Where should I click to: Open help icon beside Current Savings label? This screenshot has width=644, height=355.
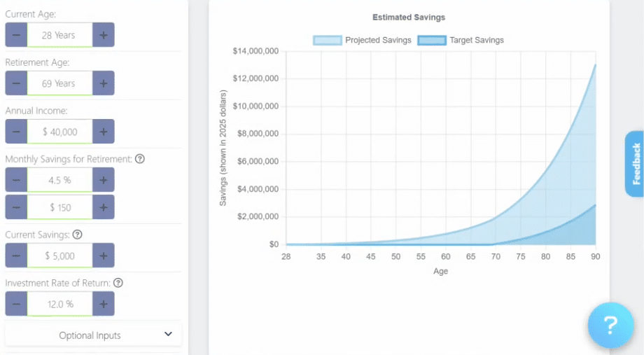pyautogui.click(x=78, y=235)
